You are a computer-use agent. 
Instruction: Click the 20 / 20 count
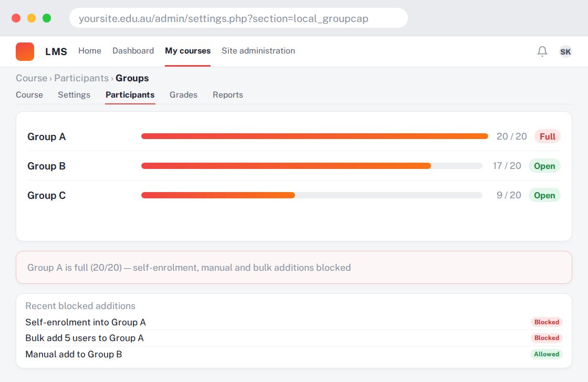point(511,136)
